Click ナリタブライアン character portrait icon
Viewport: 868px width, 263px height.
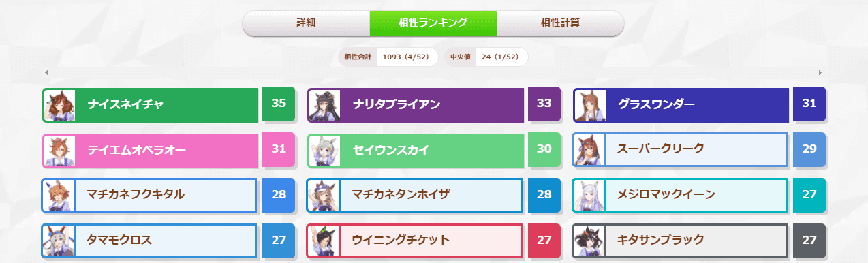tap(324, 105)
